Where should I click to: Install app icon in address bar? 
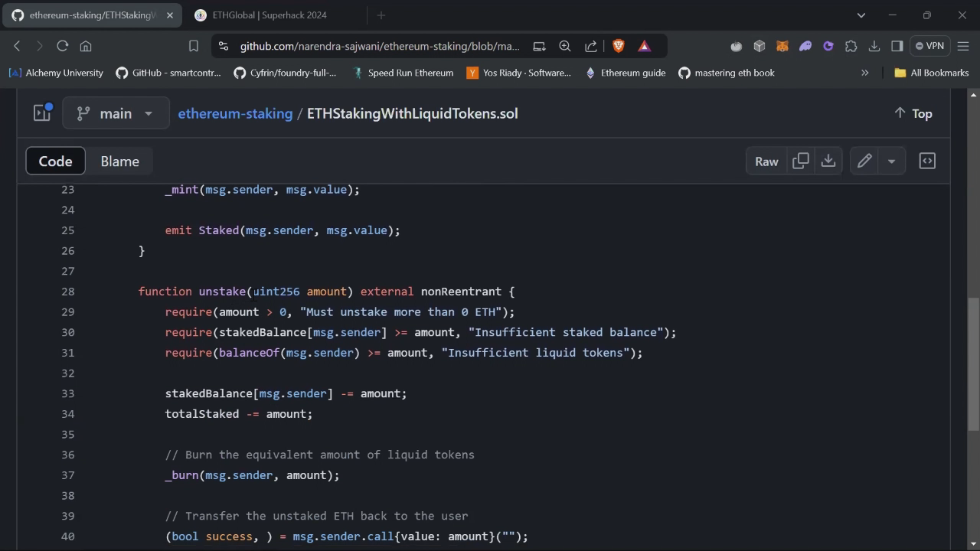pos(539,46)
